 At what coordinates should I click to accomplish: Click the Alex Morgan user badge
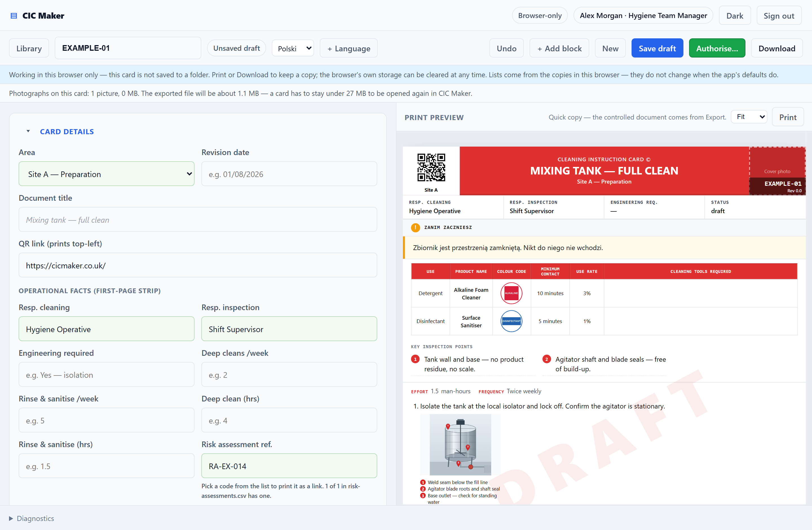[x=643, y=16]
